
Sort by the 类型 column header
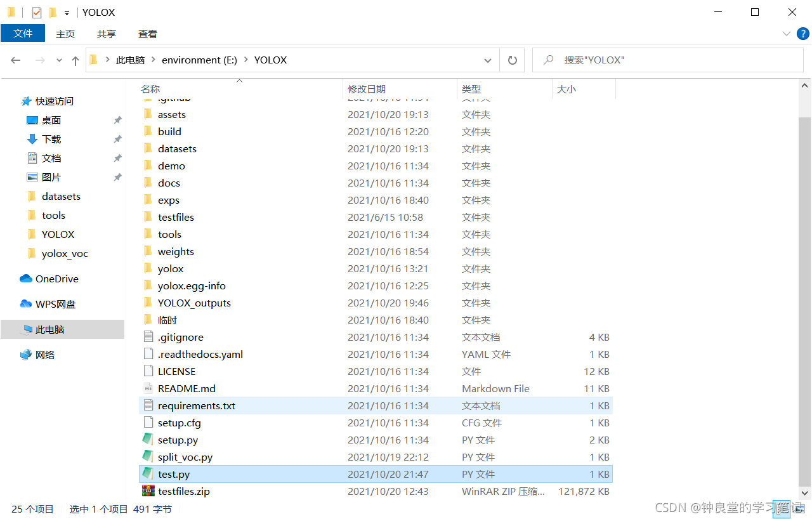[505, 89]
